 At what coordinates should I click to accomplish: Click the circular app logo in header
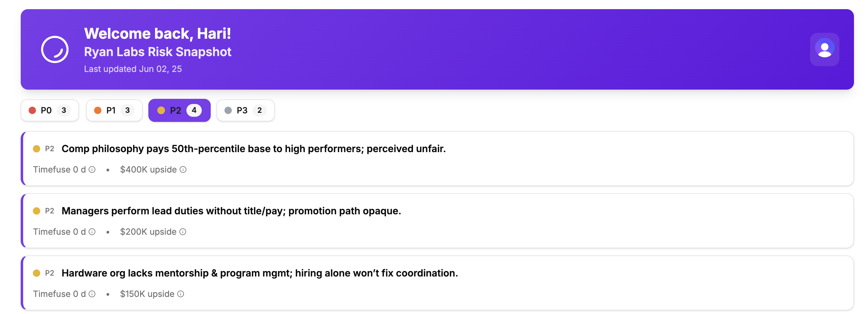click(x=55, y=50)
